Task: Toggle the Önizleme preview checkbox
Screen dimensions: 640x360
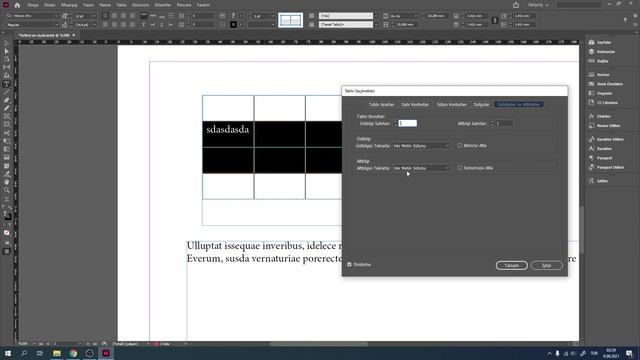Action: 349,264
